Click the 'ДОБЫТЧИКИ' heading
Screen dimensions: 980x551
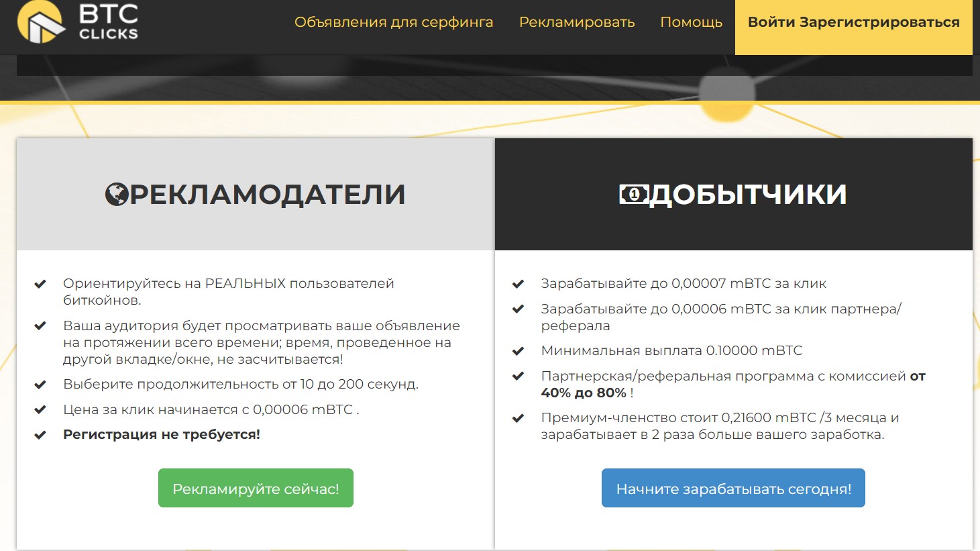tap(747, 195)
